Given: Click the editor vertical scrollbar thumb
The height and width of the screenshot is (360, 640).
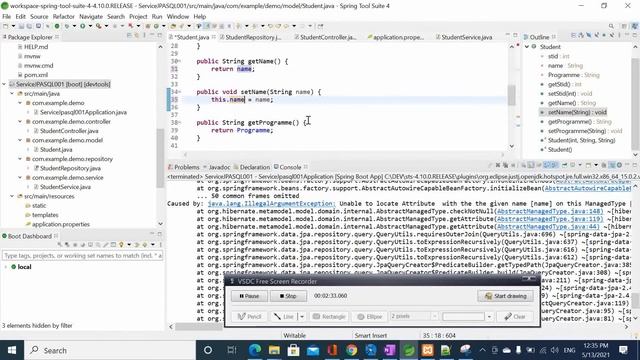Looking at the screenshot, I should tap(511, 95).
